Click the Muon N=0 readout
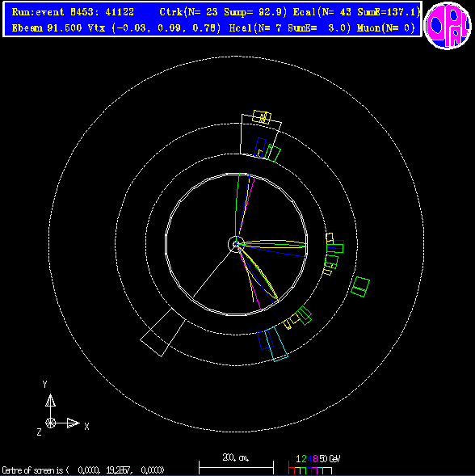 click(386, 28)
